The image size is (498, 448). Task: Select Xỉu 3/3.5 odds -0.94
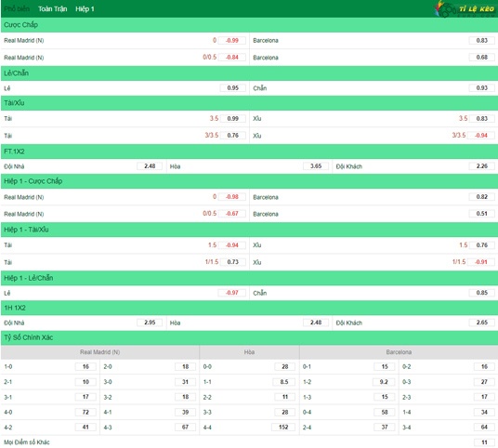[481, 135]
